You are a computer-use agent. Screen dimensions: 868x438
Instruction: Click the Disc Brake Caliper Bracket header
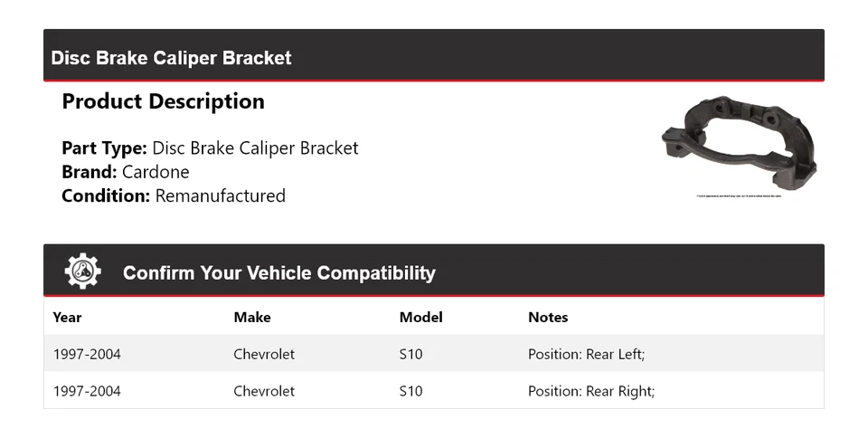click(172, 58)
